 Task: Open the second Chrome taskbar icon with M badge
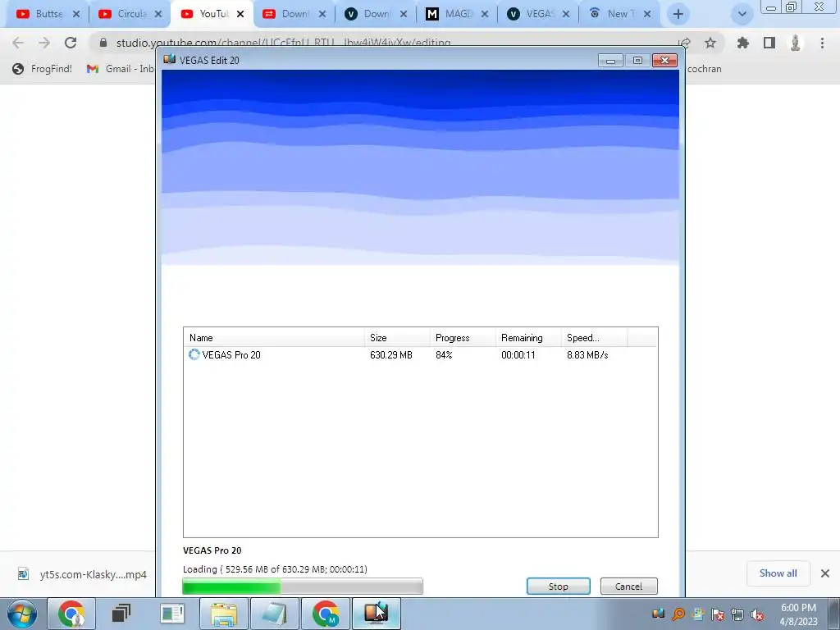(326, 614)
